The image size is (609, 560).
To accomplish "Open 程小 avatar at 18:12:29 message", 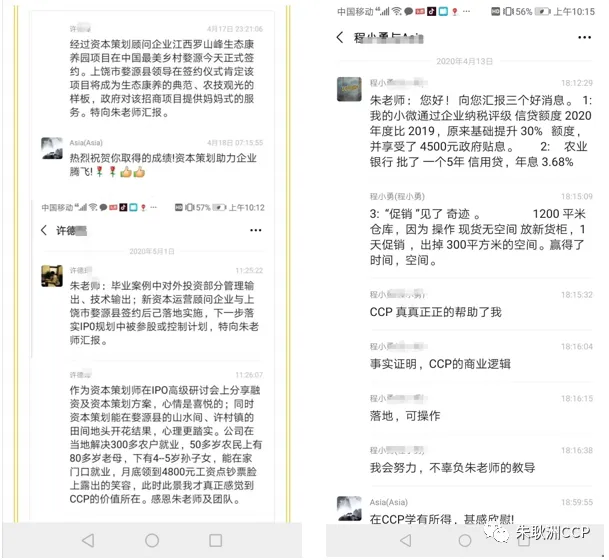I will (349, 89).
